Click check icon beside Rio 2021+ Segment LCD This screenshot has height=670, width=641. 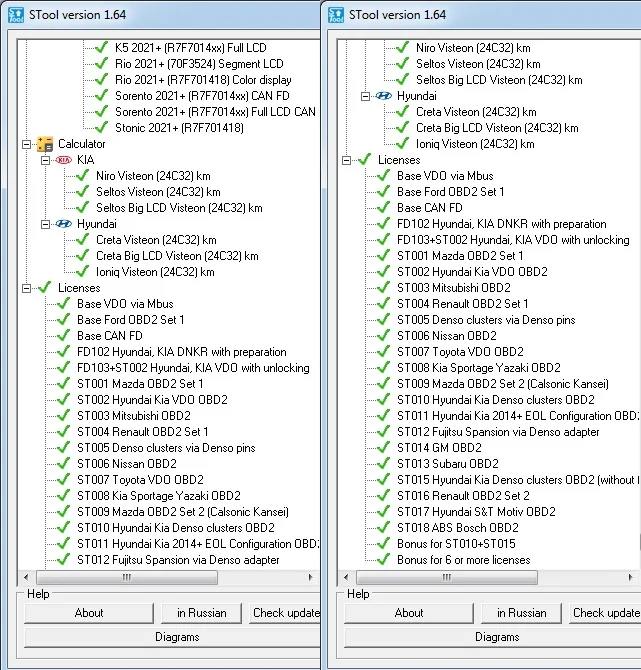(x=101, y=64)
